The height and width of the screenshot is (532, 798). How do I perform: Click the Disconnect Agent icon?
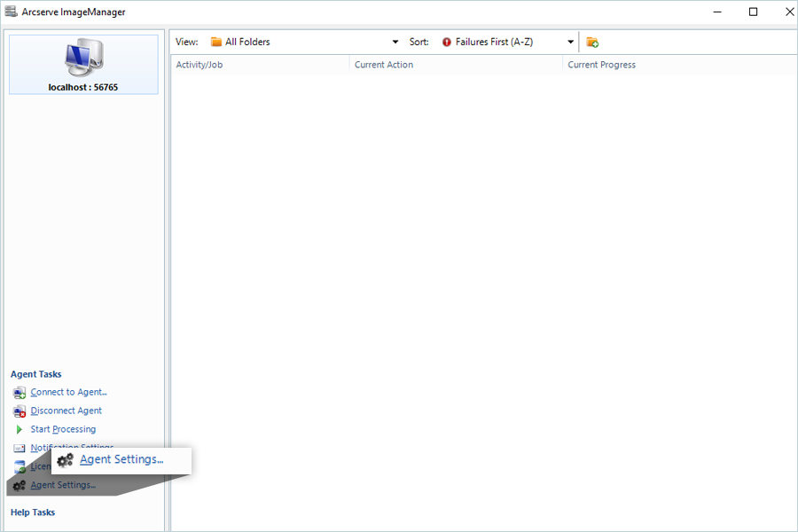click(20, 411)
